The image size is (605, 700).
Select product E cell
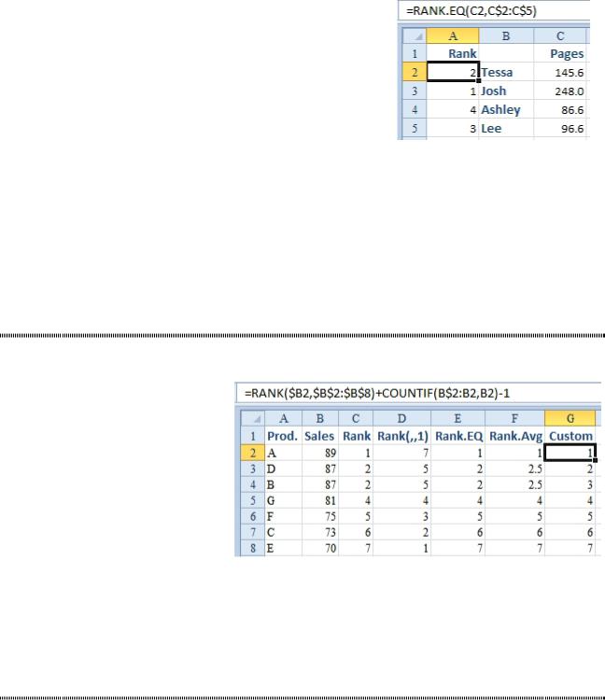[x=283, y=548]
